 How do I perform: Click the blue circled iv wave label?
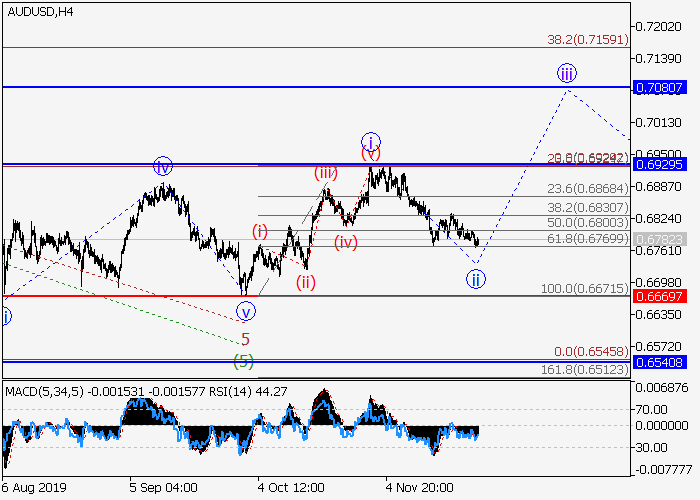pyautogui.click(x=163, y=167)
